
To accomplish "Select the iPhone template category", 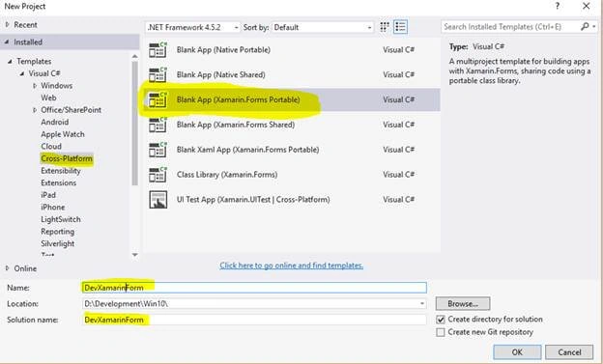I will tap(53, 208).
